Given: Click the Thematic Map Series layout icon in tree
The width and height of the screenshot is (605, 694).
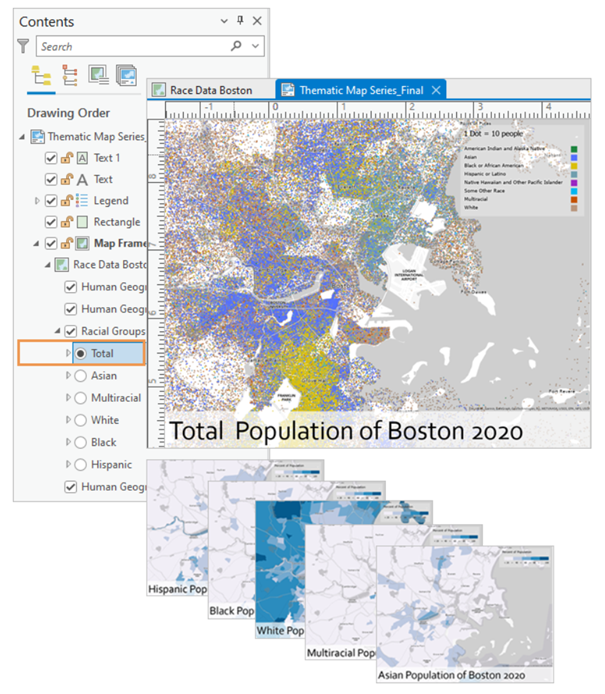Looking at the screenshot, I should click(38, 136).
